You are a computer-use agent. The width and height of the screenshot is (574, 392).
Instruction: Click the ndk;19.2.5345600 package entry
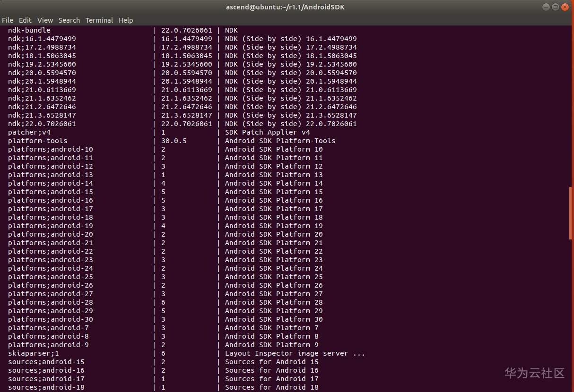(42, 64)
